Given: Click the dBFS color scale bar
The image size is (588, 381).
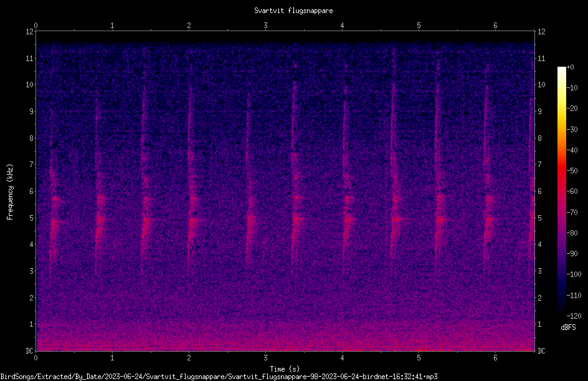Looking at the screenshot, I should (x=561, y=191).
